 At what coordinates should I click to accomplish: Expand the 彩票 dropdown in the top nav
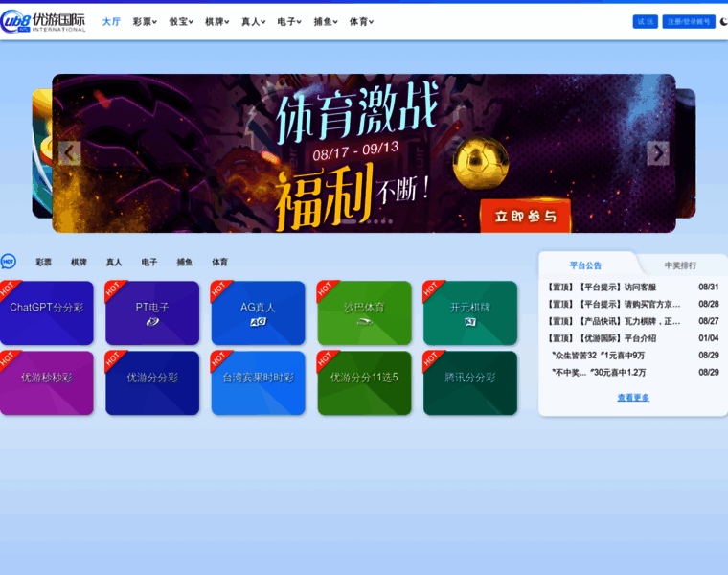(x=145, y=21)
